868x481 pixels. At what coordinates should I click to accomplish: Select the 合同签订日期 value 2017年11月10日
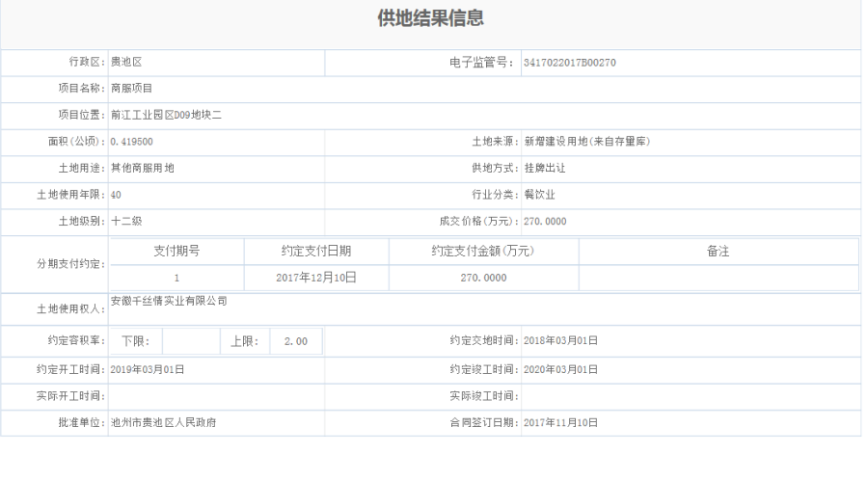[560, 422]
